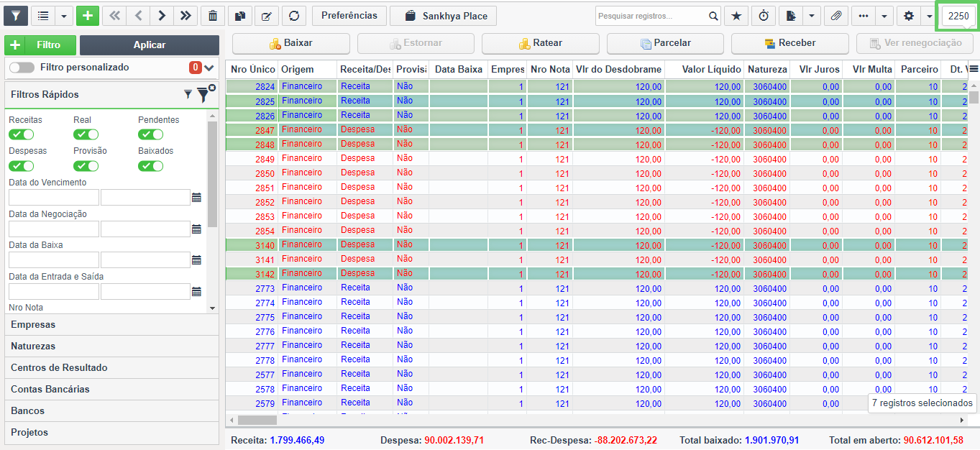
Task: Click the Baixar button
Action: tap(291, 43)
